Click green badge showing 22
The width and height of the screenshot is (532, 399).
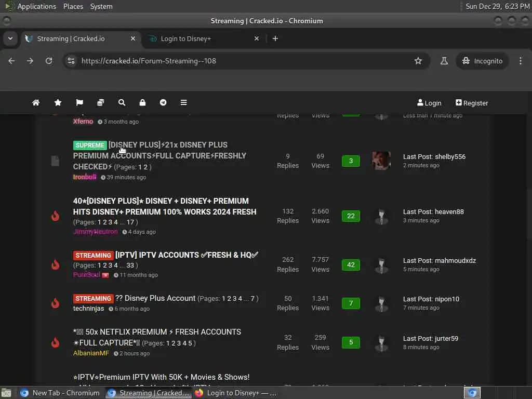351,216
